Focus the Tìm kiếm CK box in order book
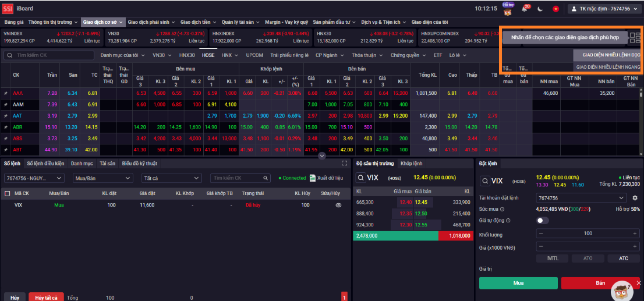The height and width of the screenshot is (301, 644). (240, 178)
